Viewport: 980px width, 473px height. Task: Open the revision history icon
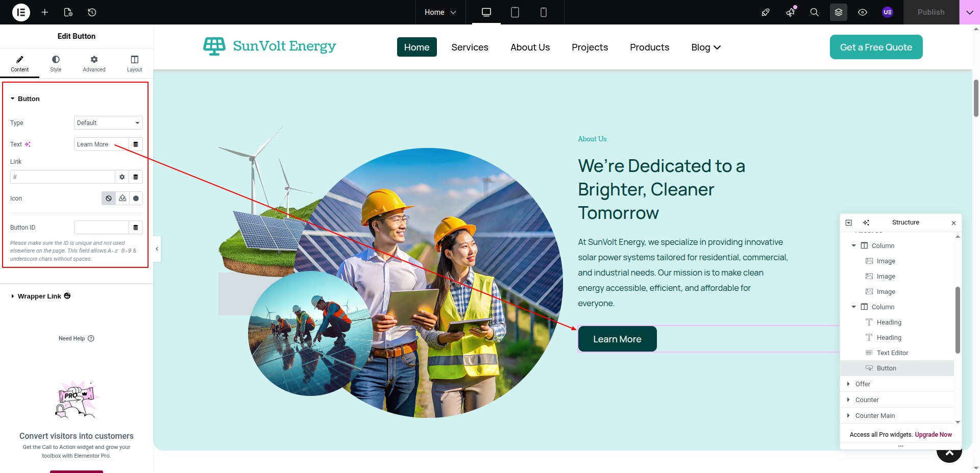point(92,12)
